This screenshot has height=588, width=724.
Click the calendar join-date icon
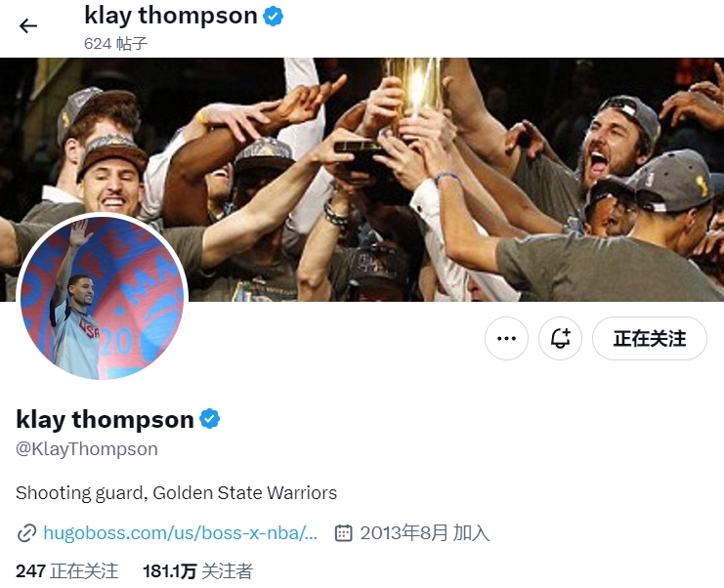tap(344, 533)
